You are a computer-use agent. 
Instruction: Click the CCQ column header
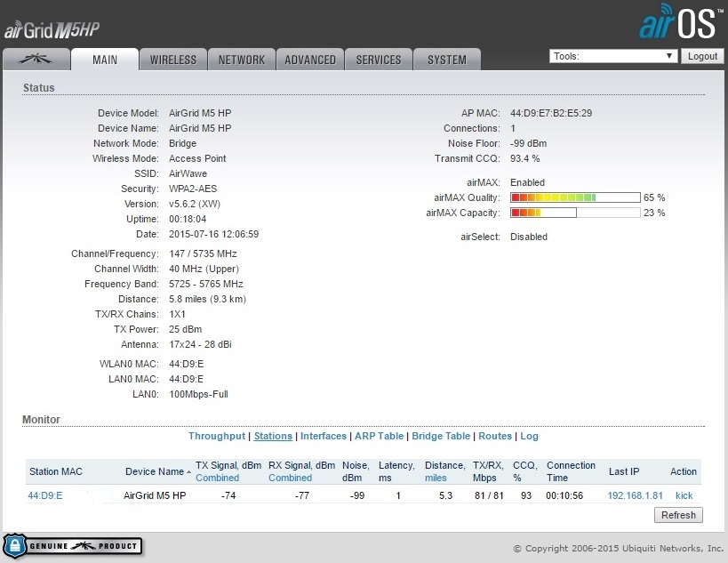(x=524, y=471)
